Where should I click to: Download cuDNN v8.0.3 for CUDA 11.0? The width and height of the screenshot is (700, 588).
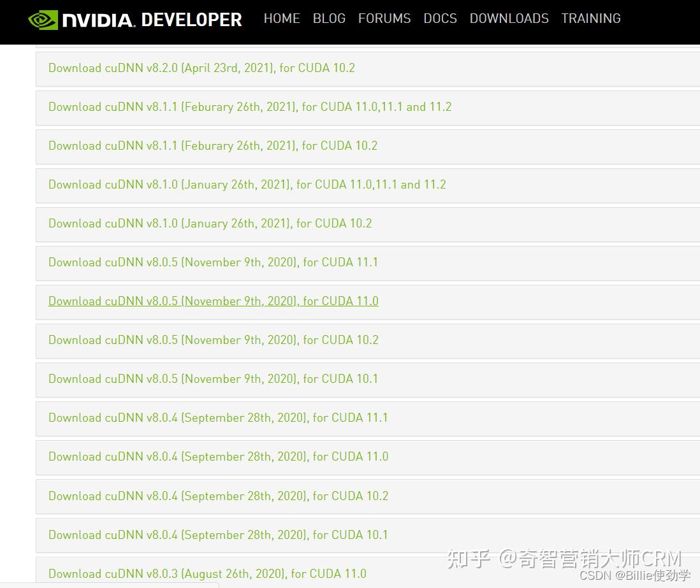(x=207, y=574)
